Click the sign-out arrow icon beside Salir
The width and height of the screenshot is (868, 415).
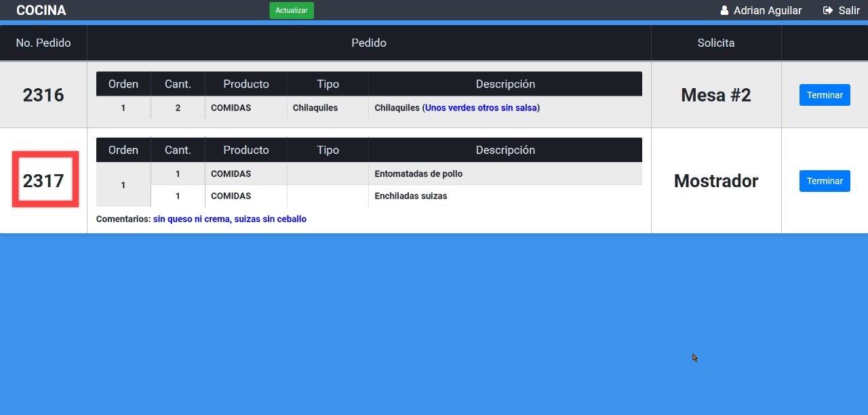pos(827,10)
